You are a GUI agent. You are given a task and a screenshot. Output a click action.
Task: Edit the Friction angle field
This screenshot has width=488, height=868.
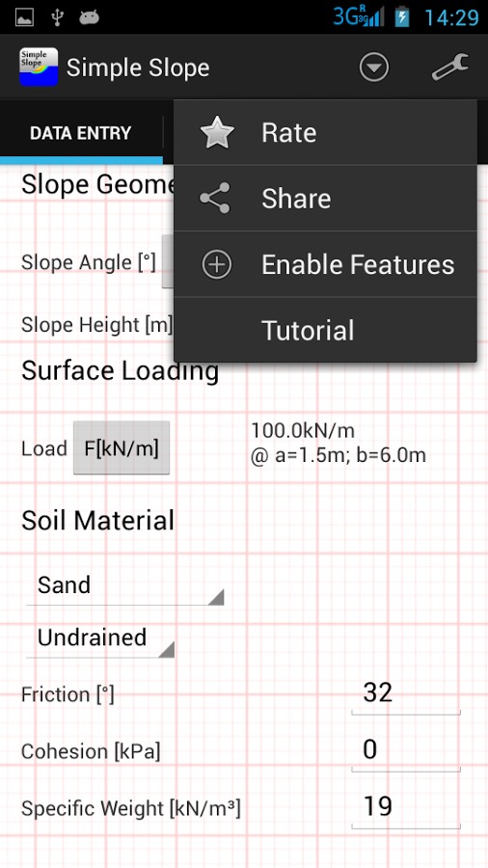pos(406,694)
